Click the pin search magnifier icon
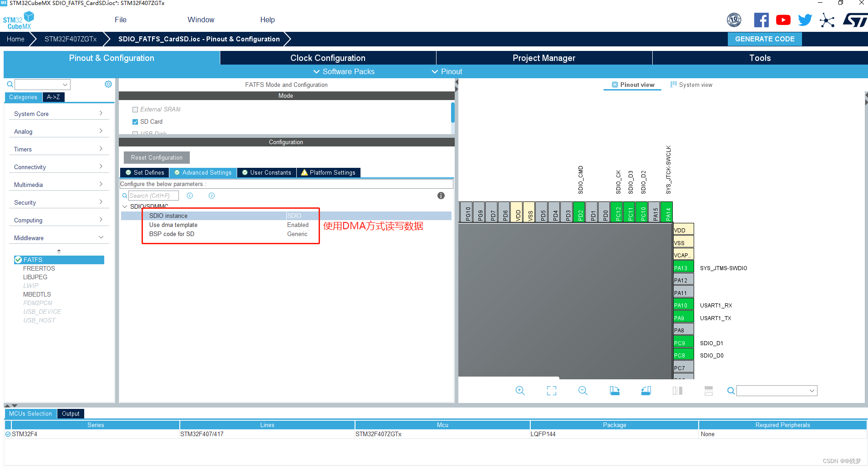 point(731,391)
